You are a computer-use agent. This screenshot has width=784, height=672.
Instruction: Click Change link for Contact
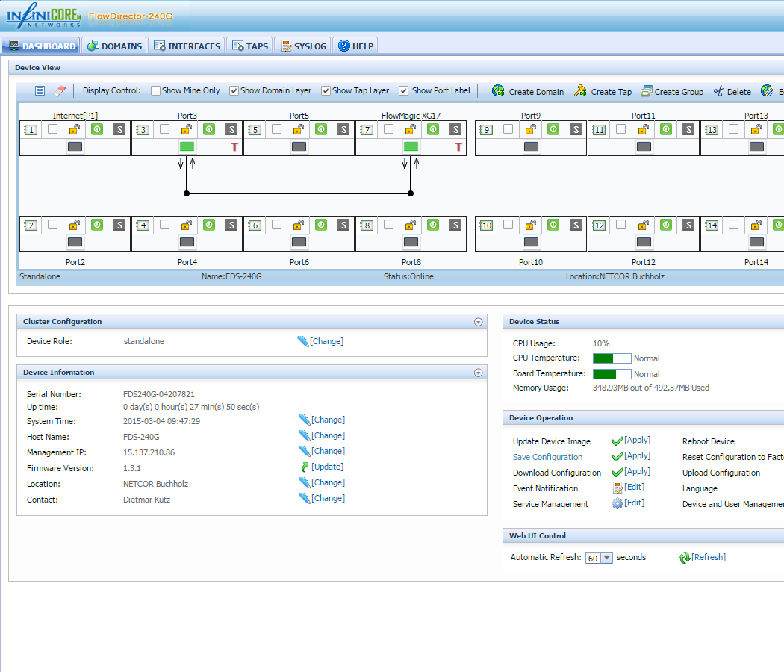328,497
